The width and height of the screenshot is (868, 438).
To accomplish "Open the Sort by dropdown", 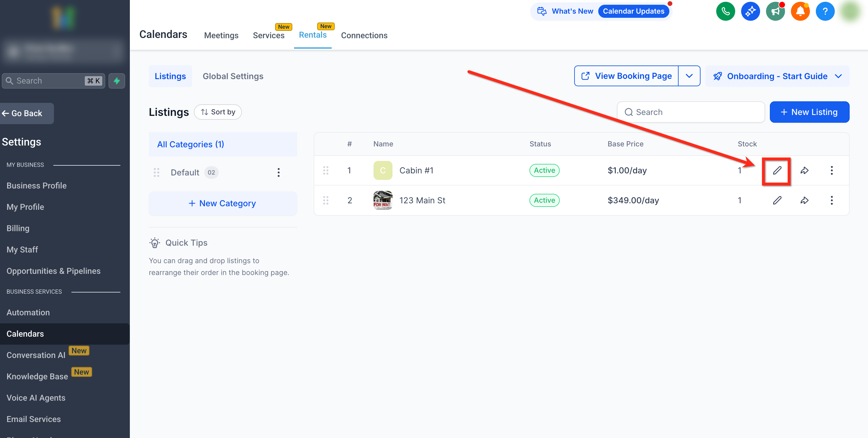I will (218, 112).
